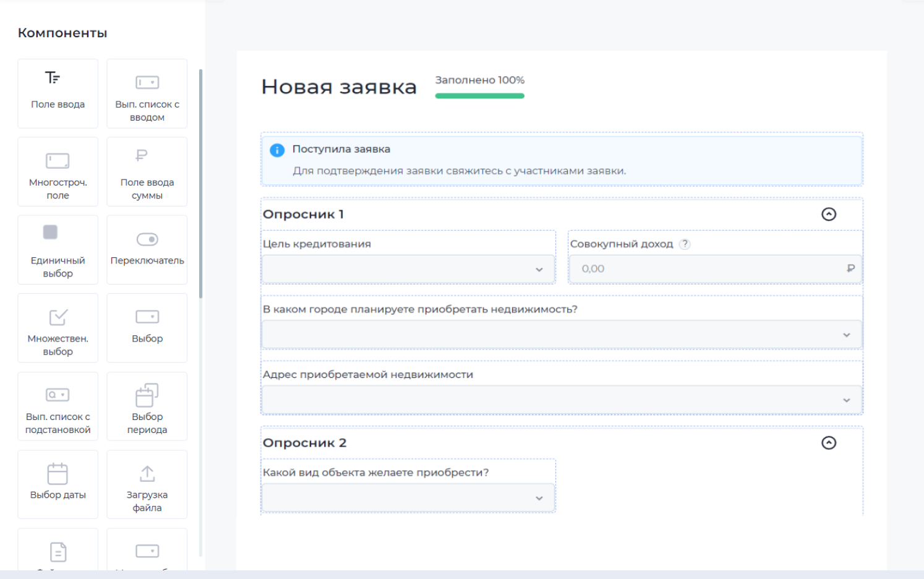Select the Поле ввода component icon
The width and height of the screenshot is (924, 579).
point(58,79)
